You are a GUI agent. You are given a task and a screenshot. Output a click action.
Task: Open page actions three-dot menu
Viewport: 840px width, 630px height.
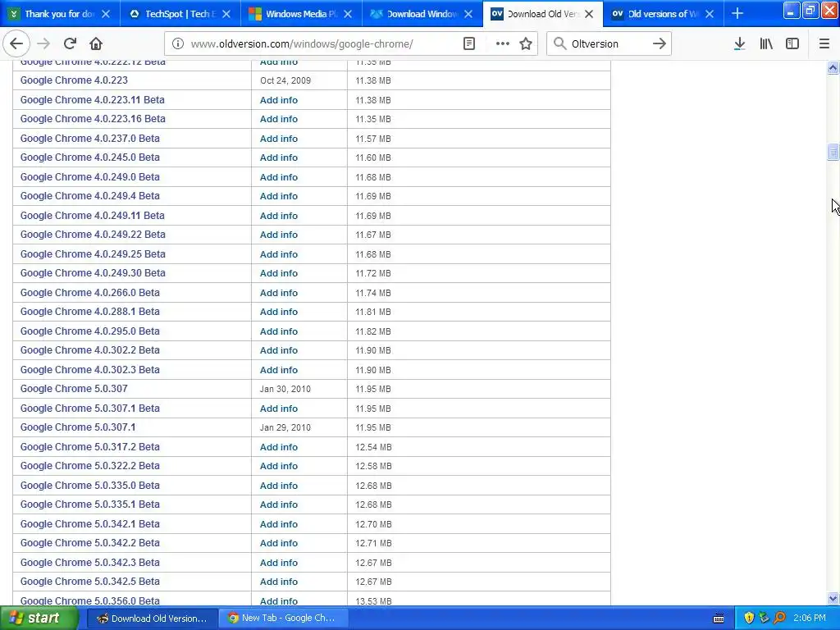click(x=503, y=44)
